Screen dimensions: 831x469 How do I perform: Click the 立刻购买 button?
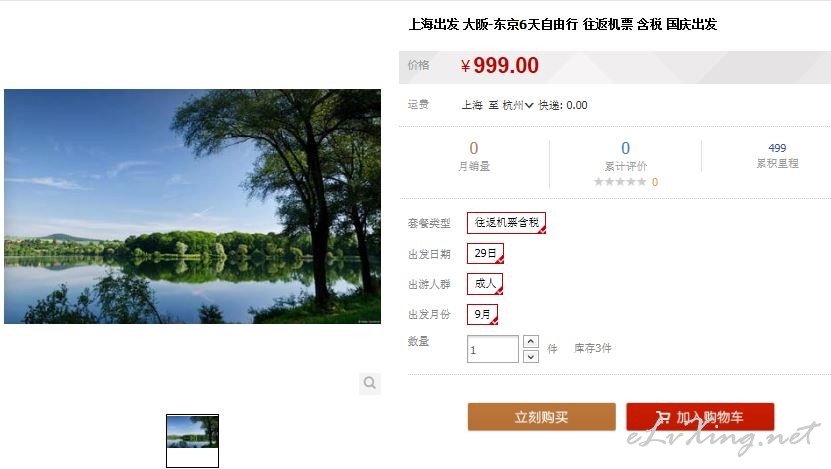pyautogui.click(x=541, y=417)
